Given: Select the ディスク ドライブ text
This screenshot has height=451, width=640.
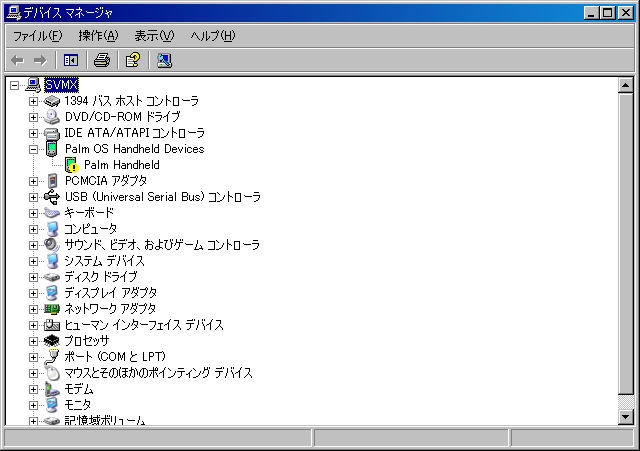Looking at the screenshot, I should (101, 277).
